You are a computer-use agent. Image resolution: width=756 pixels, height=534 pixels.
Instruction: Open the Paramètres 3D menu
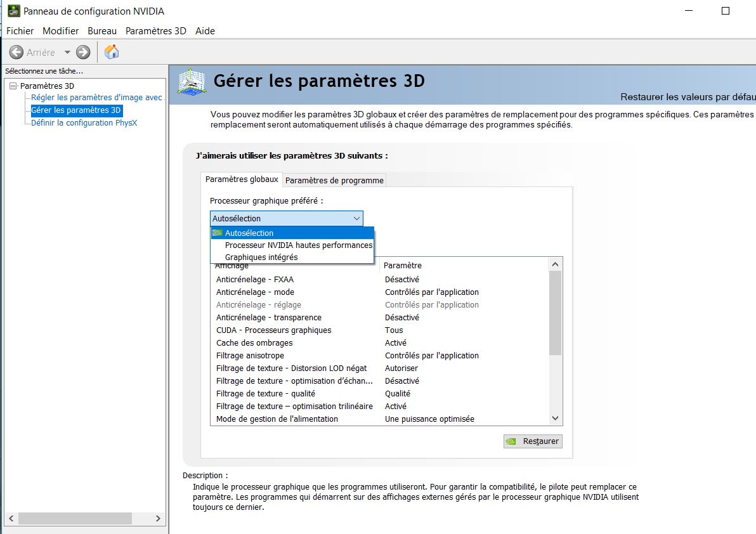click(x=155, y=30)
